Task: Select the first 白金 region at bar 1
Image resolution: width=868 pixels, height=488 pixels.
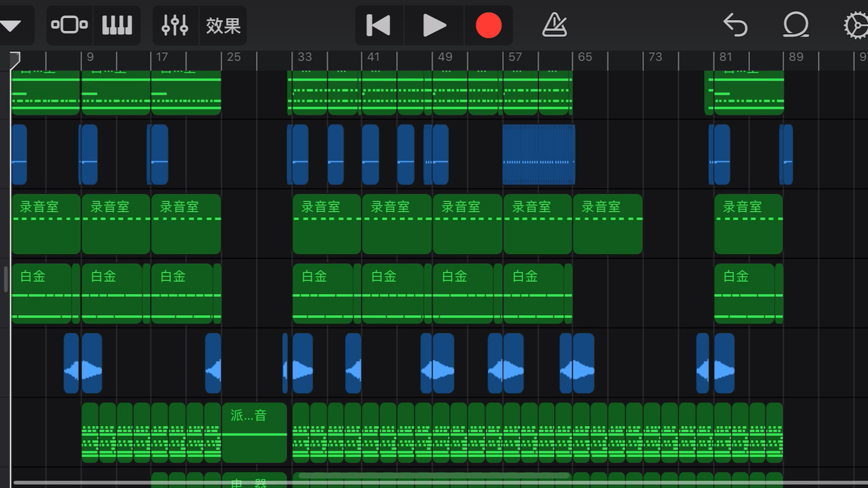Action: point(42,293)
